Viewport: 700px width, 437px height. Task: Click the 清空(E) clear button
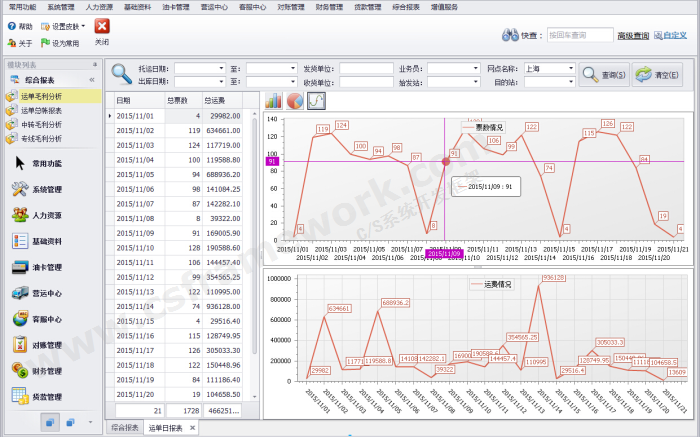click(657, 75)
